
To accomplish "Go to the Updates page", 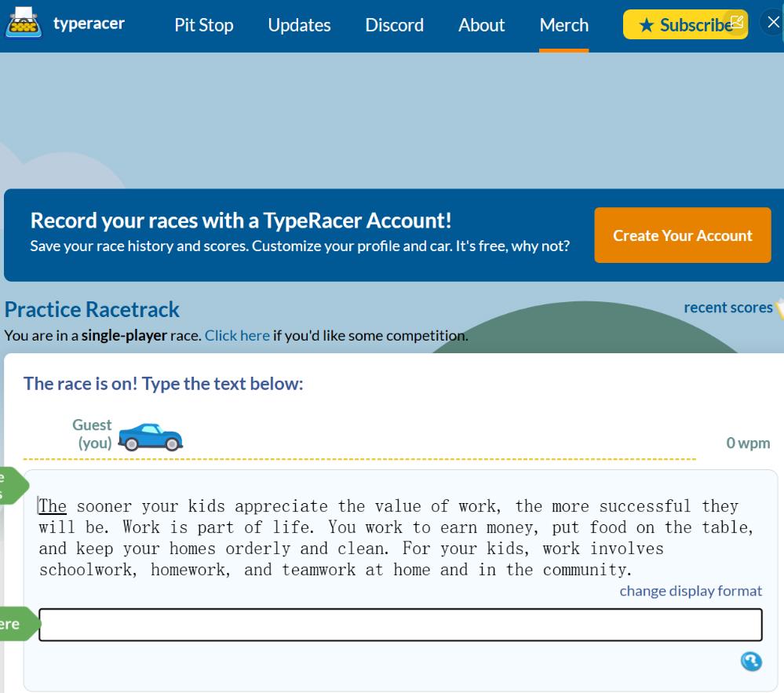I will coord(299,25).
